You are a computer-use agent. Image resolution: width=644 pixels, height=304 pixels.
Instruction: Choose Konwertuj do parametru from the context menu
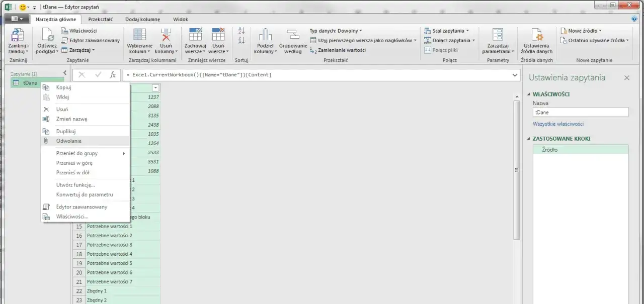point(85,194)
